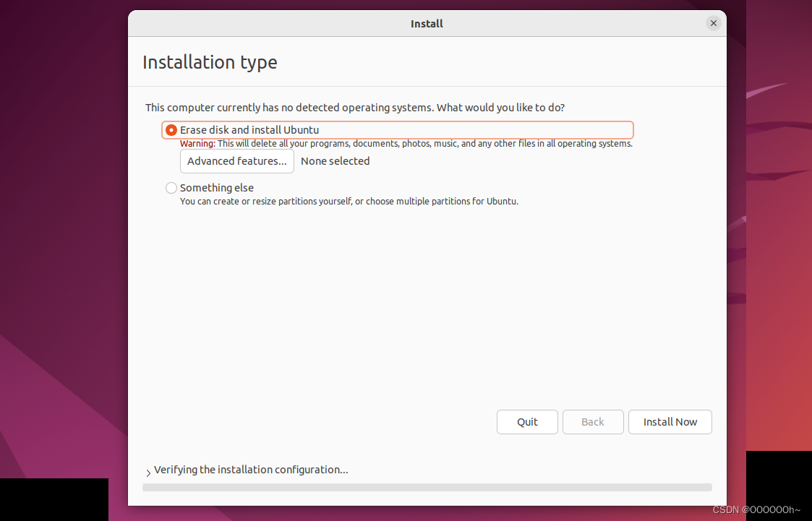Image resolution: width=812 pixels, height=521 pixels.
Task: Click the create or resize partitions description
Action: [349, 202]
